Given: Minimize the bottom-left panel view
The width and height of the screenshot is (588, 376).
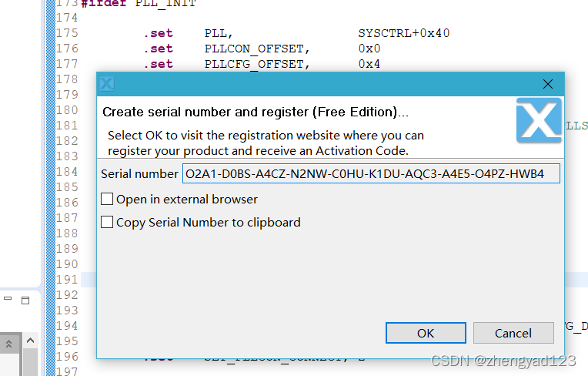Looking at the screenshot, I should tap(8, 300).
